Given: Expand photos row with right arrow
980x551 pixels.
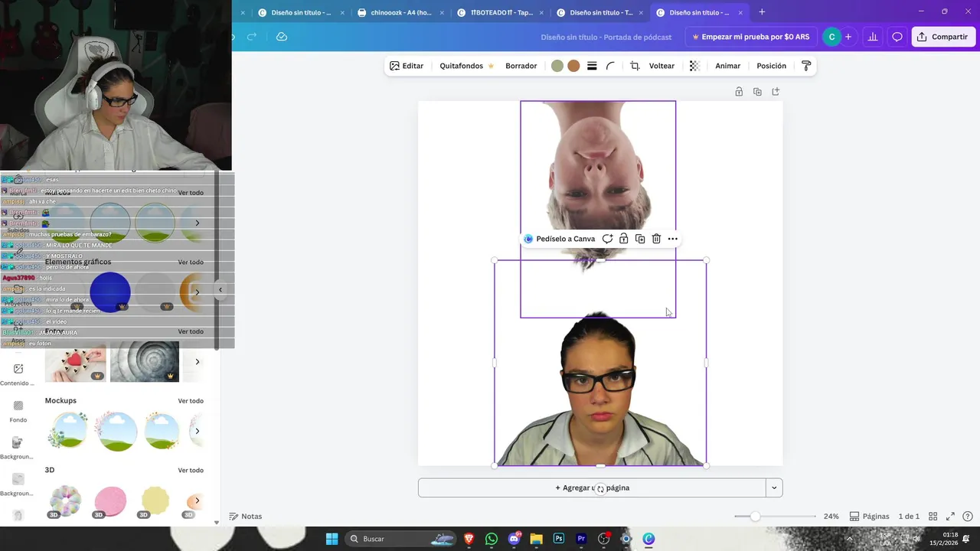Looking at the screenshot, I should point(197,361).
